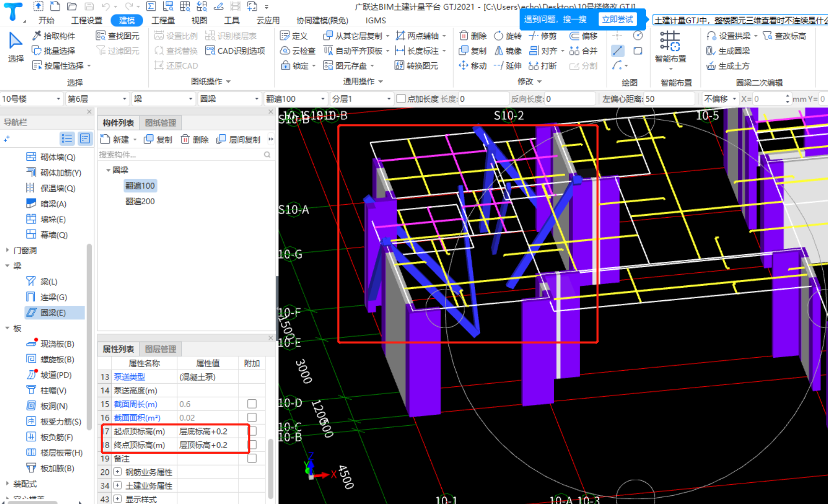Screen dimensions: 828x504
Task: Select the 修剪 trim tool
Action: click(x=543, y=36)
